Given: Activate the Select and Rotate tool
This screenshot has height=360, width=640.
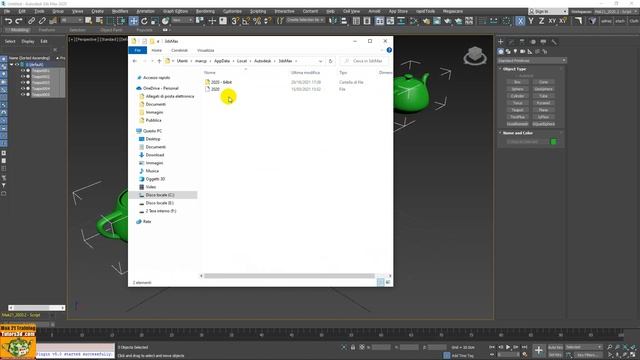Looking at the screenshot, I should (144, 21).
